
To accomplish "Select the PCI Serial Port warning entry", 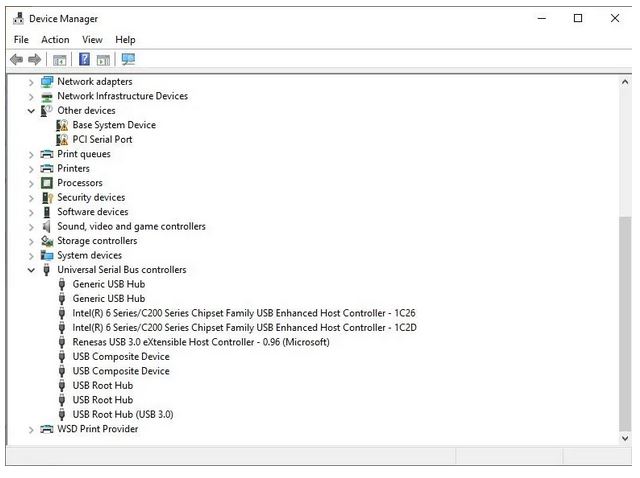I will (x=102, y=140).
